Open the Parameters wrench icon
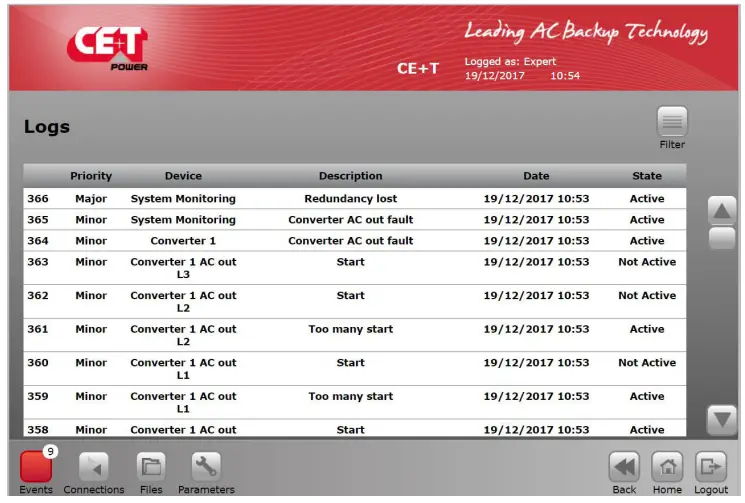Image resolution: width=745 pixels, height=503 pixels. coord(206,467)
